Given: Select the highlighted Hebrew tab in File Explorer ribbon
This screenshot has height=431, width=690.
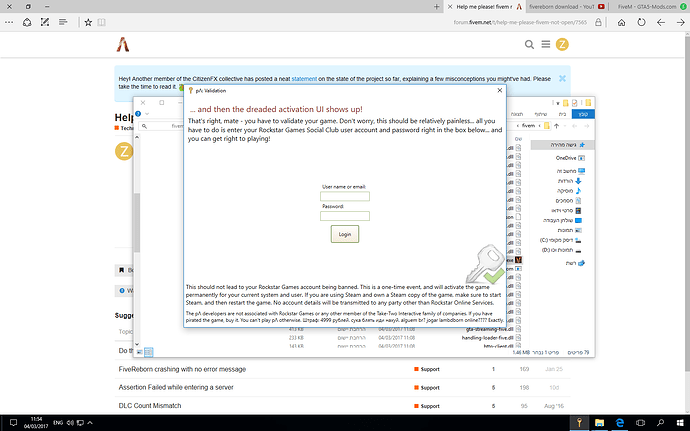Looking at the screenshot, I should [x=583, y=114].
